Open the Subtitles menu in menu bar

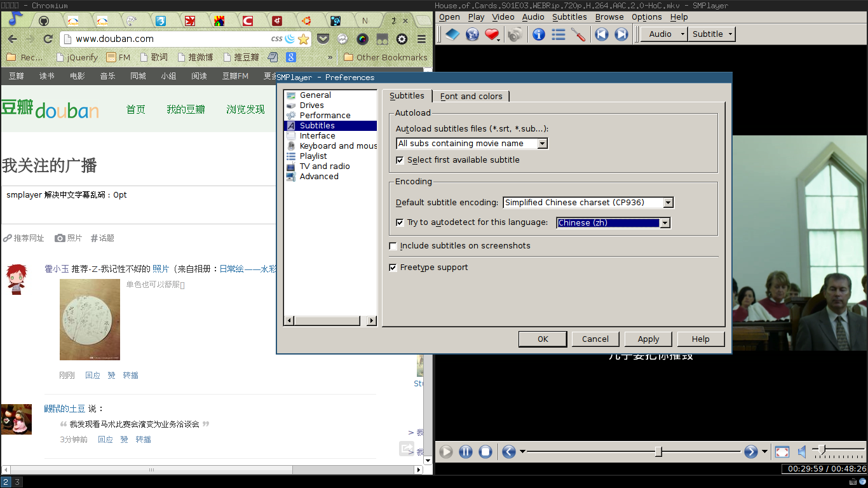tap(569, 17)
